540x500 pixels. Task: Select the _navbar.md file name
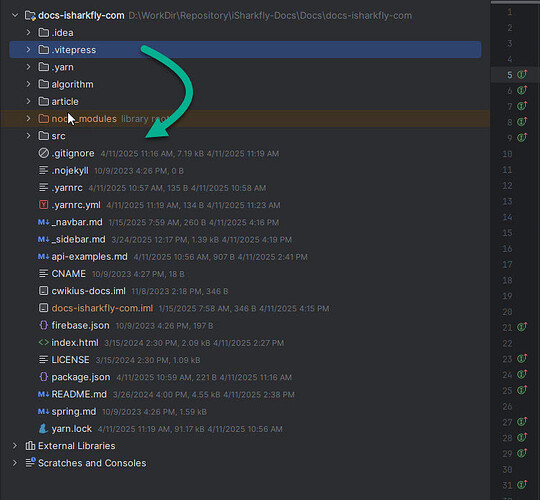point(77,222)
